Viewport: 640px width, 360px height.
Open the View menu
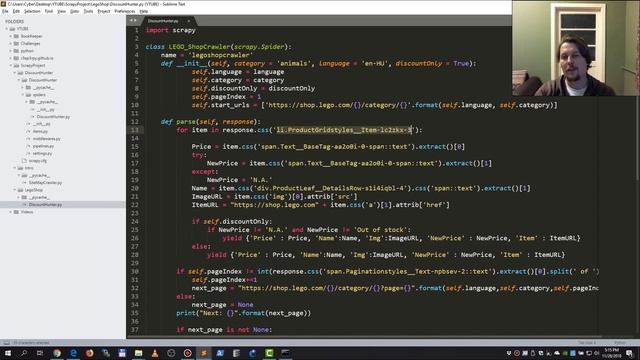[61, 11]
